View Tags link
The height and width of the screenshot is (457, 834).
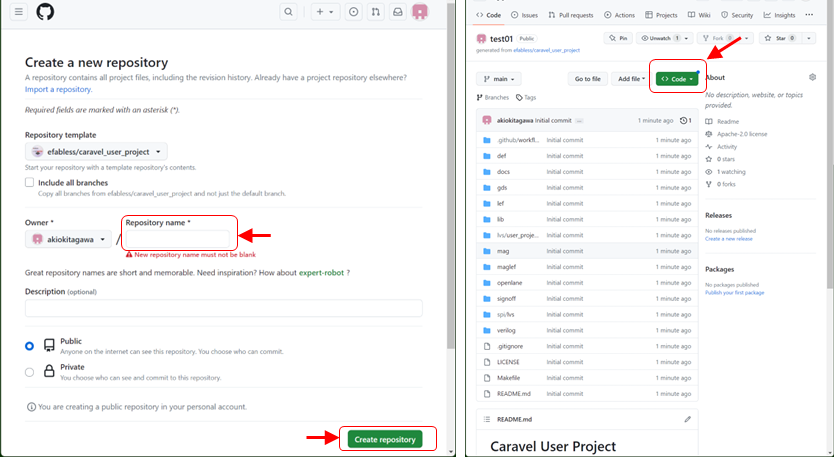[x=526, y=97]
